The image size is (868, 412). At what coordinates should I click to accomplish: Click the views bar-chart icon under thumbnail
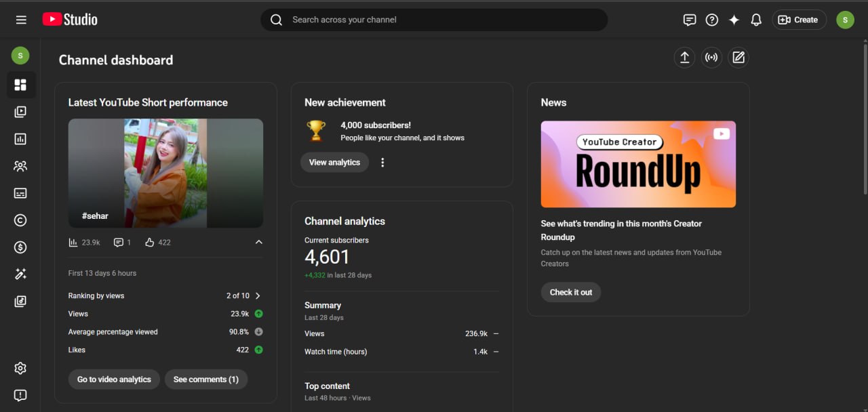click(x=73, y=242)
